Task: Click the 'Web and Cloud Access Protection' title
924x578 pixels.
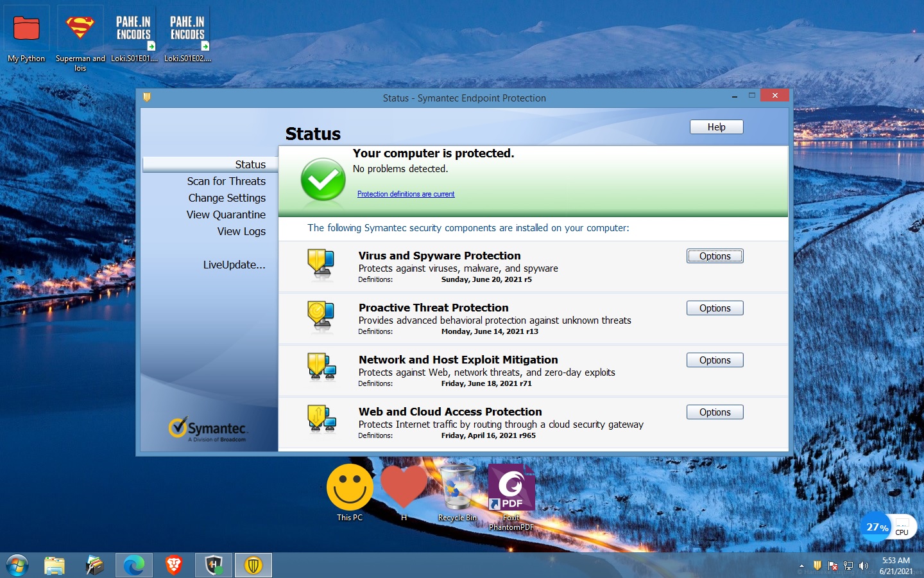Action: click(450, 412)
